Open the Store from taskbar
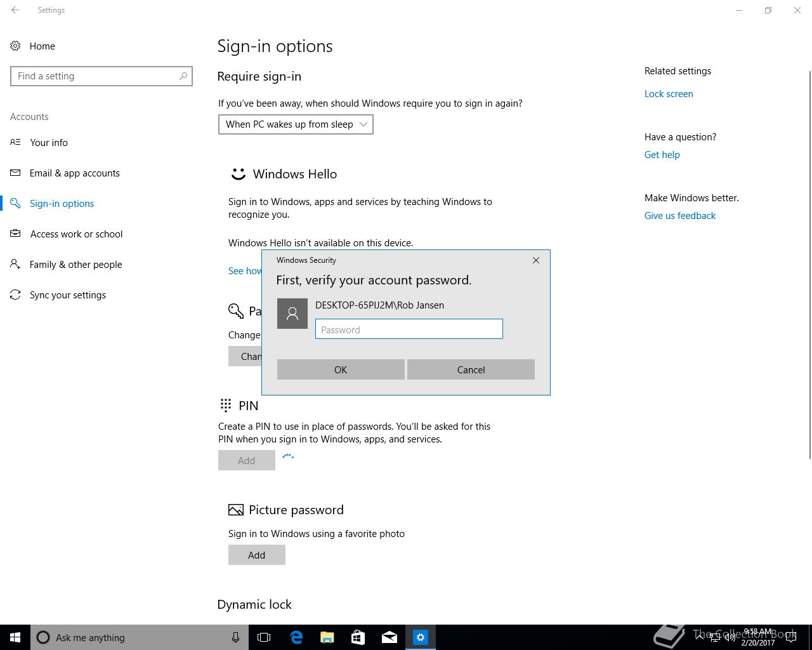Viewport: 812px width, 650px height. pos(358,637)
